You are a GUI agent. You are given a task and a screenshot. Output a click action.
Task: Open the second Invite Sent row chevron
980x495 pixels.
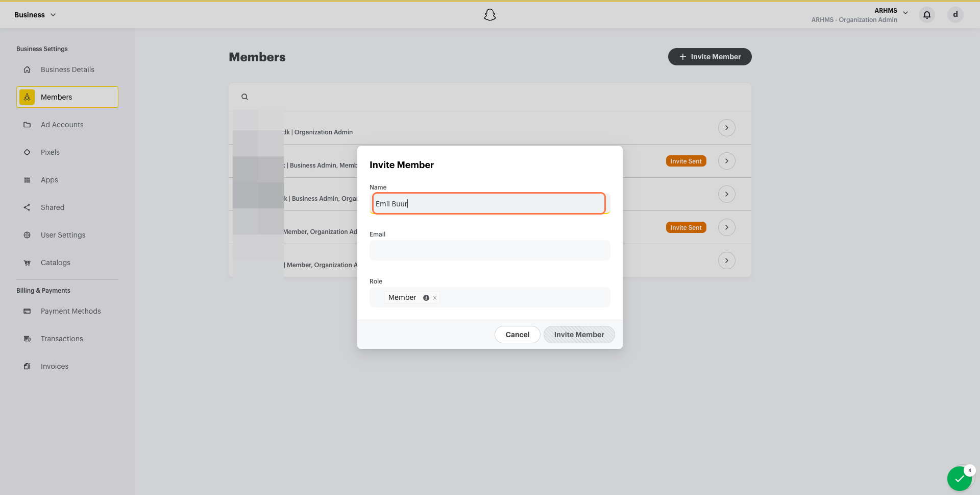(x=727, y=227)
